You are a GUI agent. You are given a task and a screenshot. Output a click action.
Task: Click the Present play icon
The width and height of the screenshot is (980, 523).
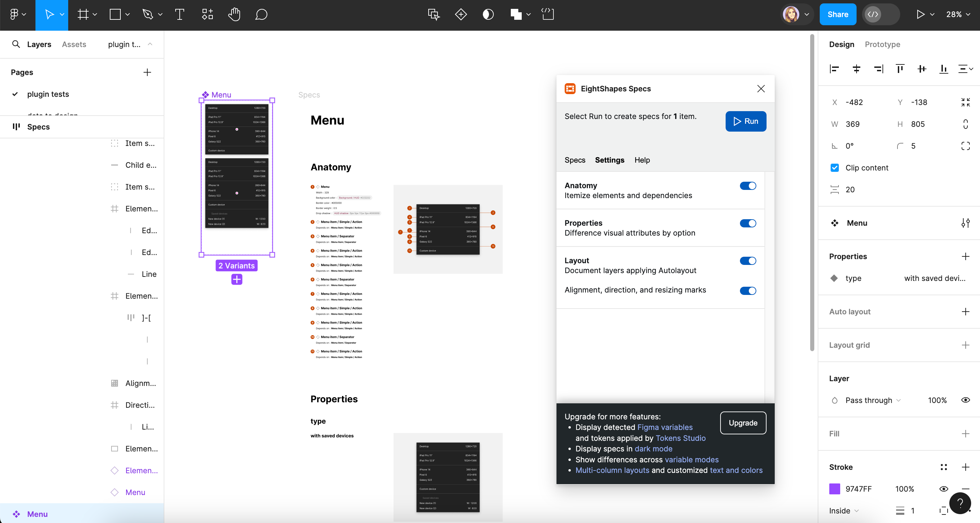[x=920, y=14]
